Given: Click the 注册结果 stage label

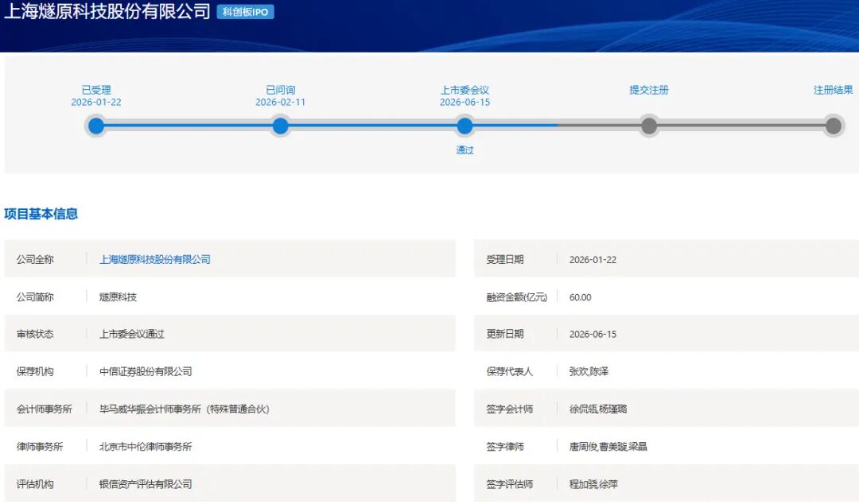Looking at the screenshot, I should (x=834, y=90).
